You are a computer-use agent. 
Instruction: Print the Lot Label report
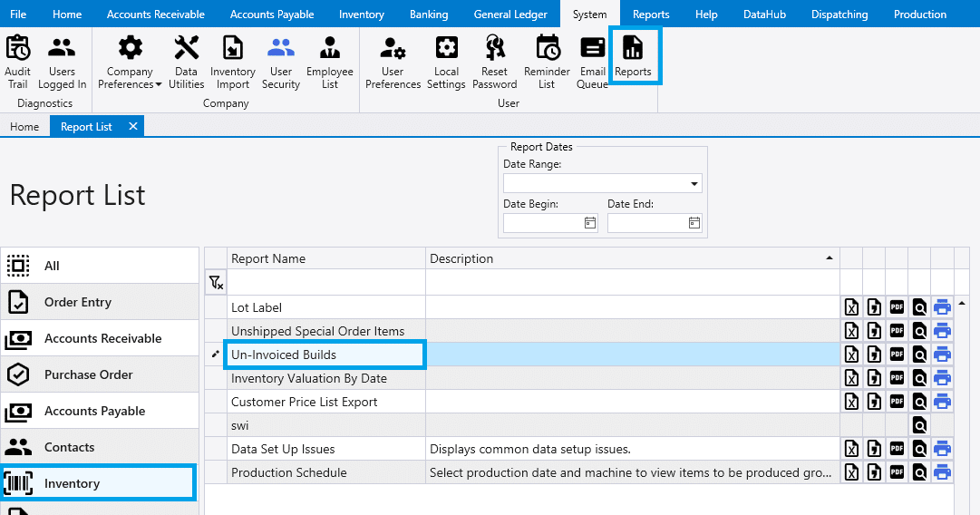942,307
